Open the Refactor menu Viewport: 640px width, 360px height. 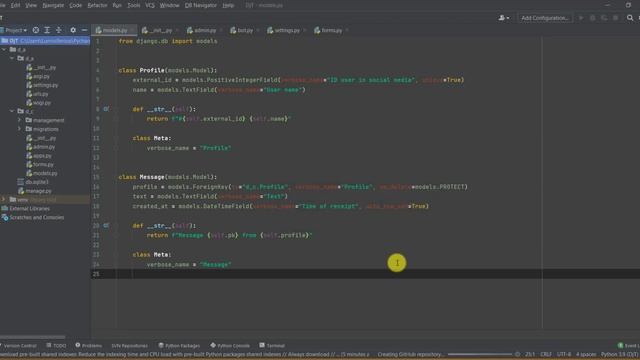pos(97,5)
